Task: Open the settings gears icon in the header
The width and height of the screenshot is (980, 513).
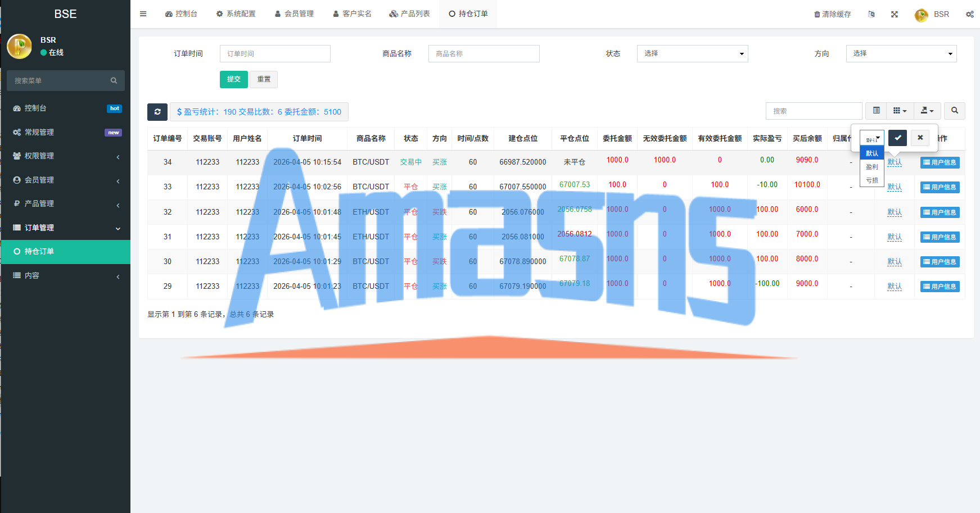Action: (x=970, y=14)
